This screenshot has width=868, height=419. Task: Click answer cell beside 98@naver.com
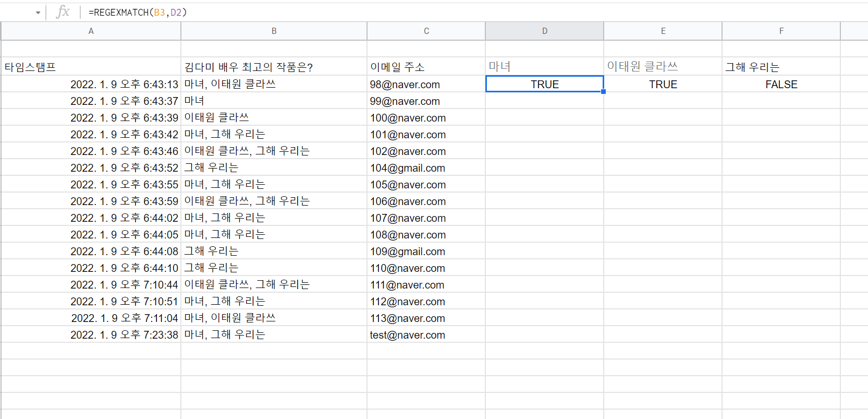pos(274,84)
